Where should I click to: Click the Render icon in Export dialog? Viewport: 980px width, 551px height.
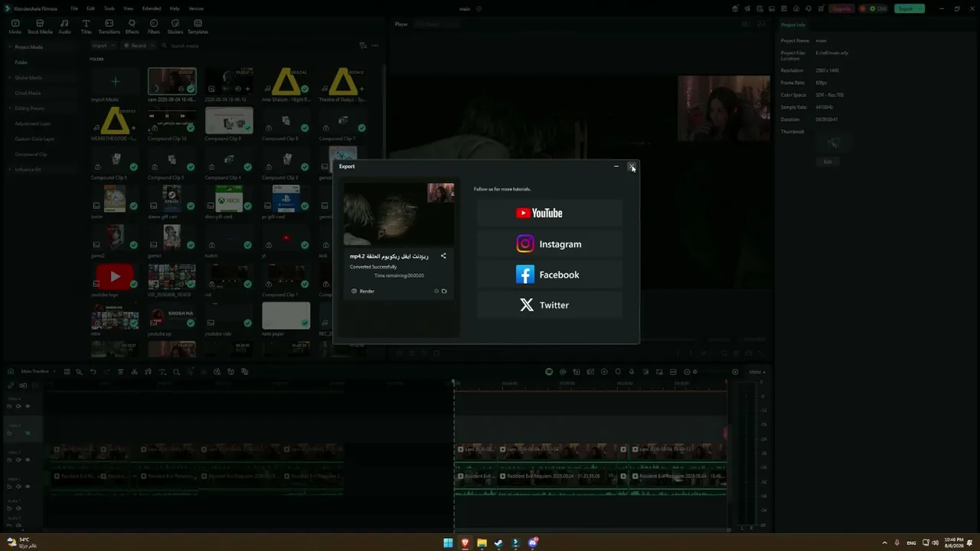[x=354, y=291]
